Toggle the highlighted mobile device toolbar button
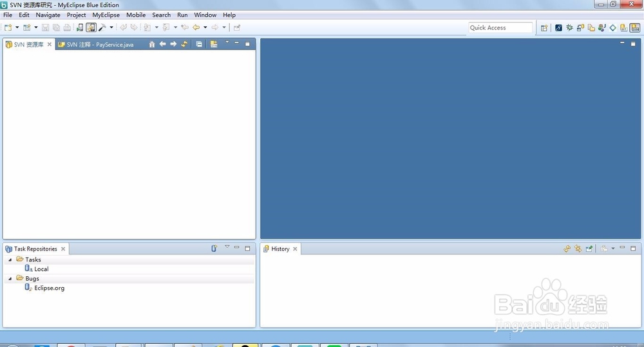 91,28
